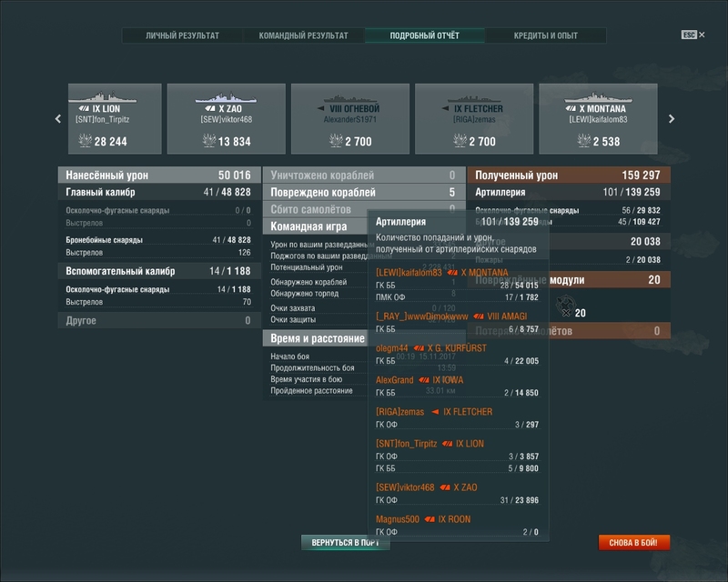Viewport: 728px width, 582px height.
Task: Switch to the ЛИЧНЫЙ РЕЗУЛЬТАТ tab
Action: coord(183,35)
